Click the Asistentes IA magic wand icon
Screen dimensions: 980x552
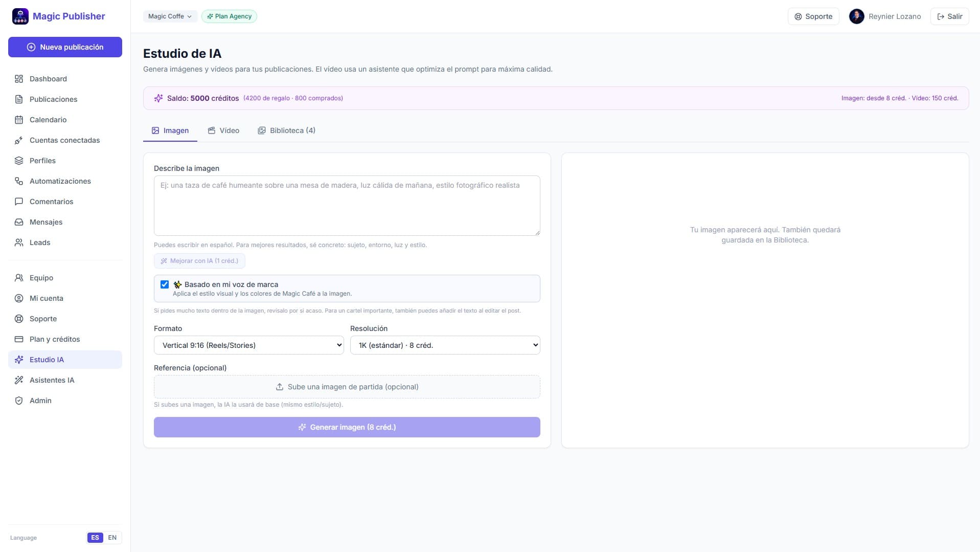19,380
